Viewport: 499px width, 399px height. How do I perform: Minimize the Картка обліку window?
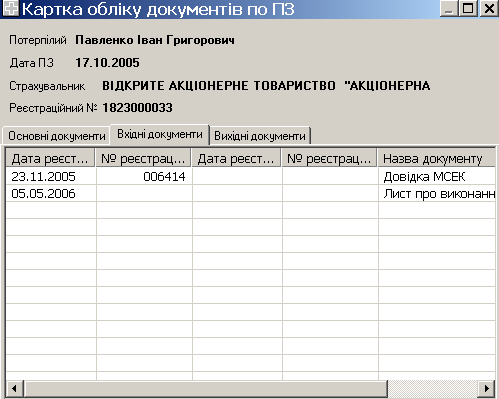coord(449,8)
